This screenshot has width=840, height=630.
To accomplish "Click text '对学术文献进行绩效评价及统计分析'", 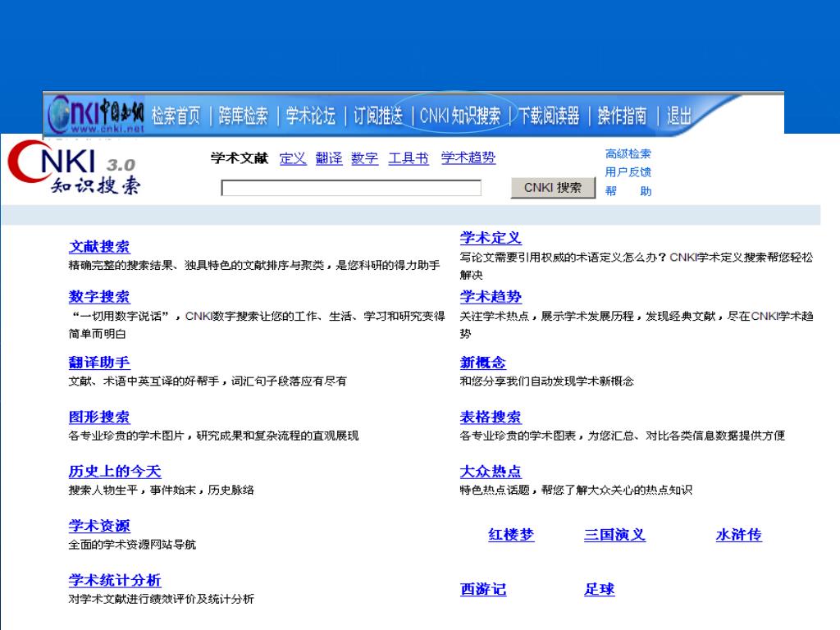I will 162,599.
